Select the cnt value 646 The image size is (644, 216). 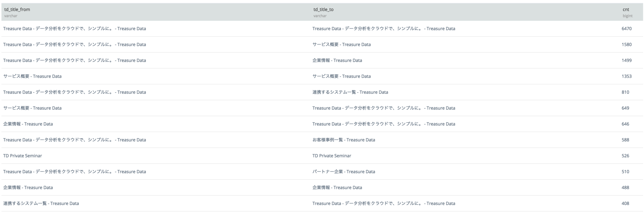(625, 124)
